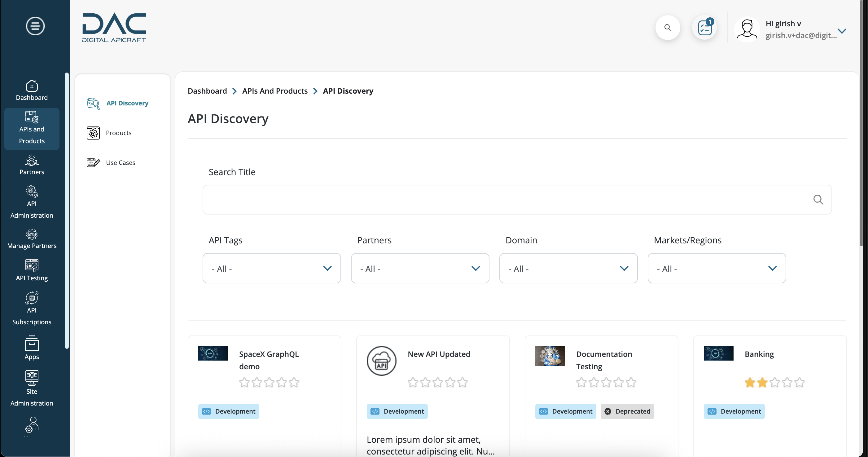Open the Banking card title
Screen dimensions: 868x457
[759, 354]
